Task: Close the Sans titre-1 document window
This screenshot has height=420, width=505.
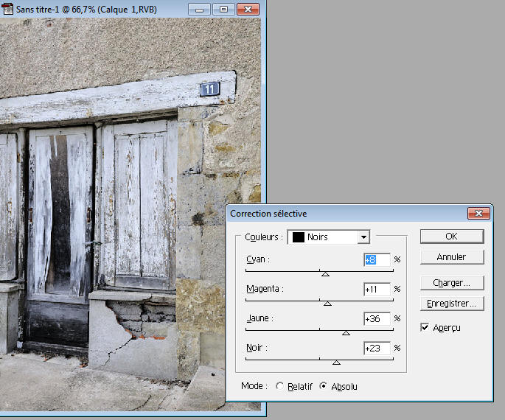Action: click(248, 10)
